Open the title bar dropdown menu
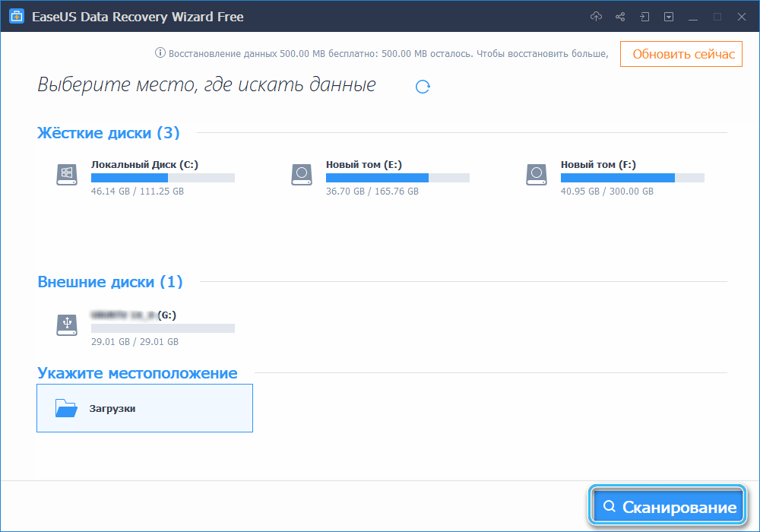Viewport: 760px width, 532px height. 668,16
